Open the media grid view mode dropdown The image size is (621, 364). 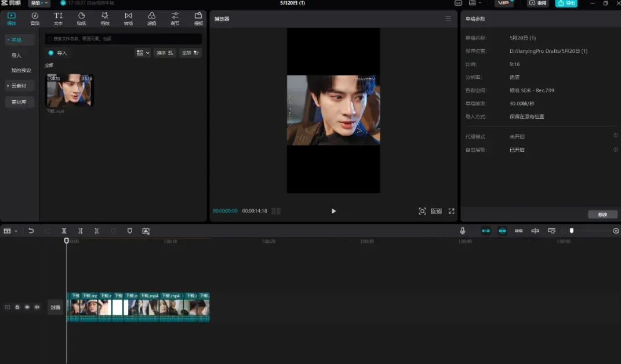click(142, 53)
